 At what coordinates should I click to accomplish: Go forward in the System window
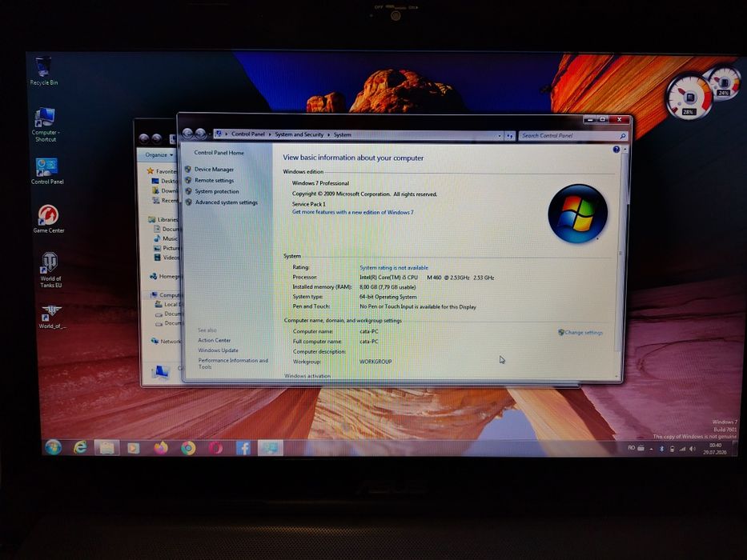[x=201, y=134]
